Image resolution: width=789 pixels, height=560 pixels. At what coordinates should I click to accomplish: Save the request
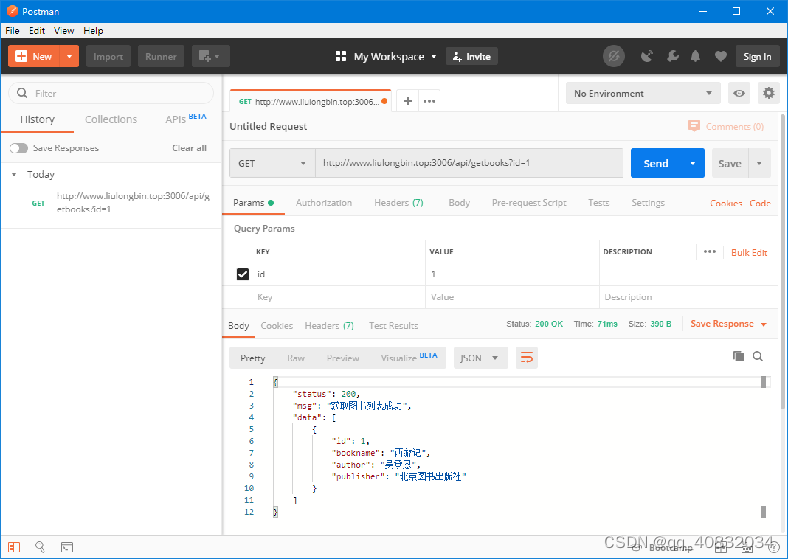(x=730, y=163)
